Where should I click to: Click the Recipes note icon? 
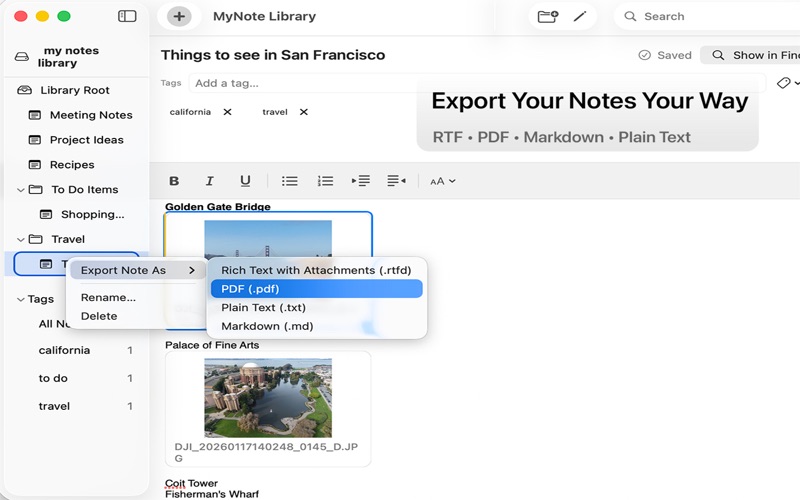[35, 165]
